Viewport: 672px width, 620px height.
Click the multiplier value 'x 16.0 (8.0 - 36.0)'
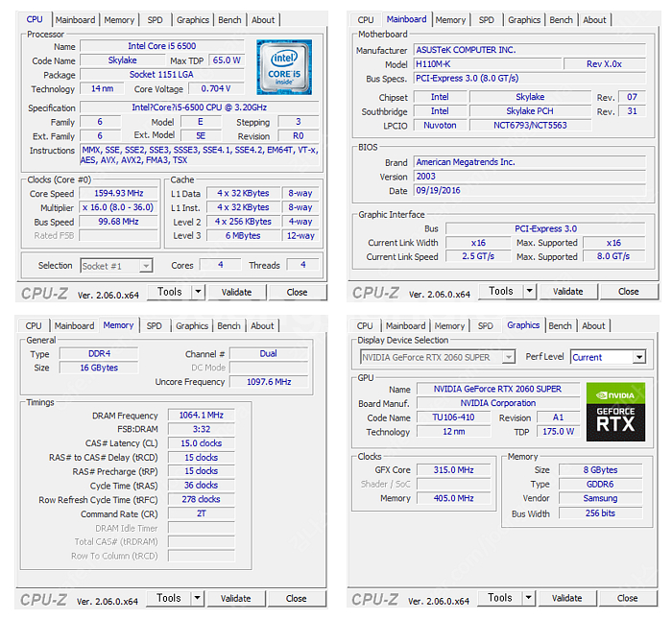[119, 207]
